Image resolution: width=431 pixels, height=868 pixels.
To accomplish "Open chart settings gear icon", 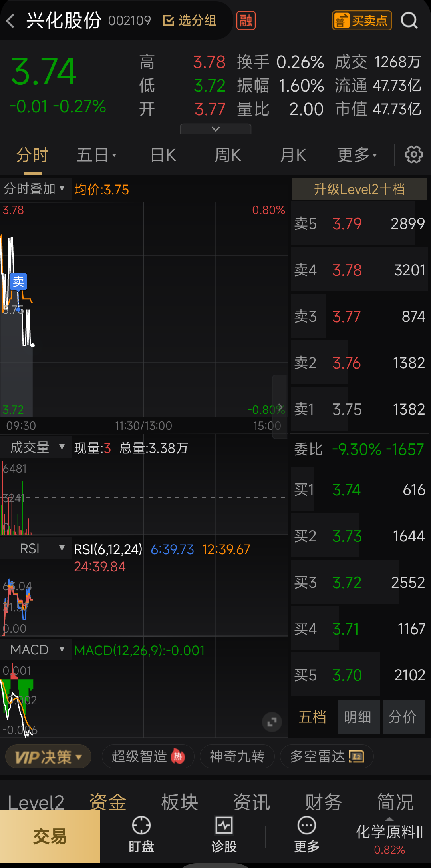I will [414, 155].
